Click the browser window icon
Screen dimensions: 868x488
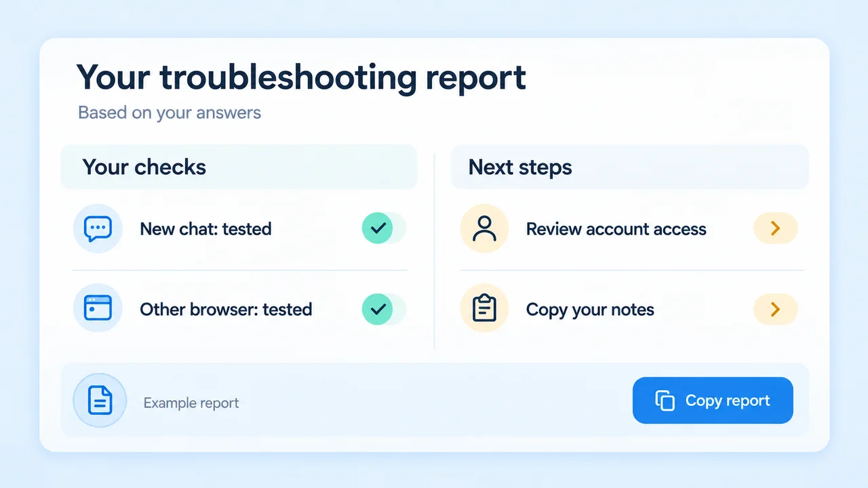(98, 308)
